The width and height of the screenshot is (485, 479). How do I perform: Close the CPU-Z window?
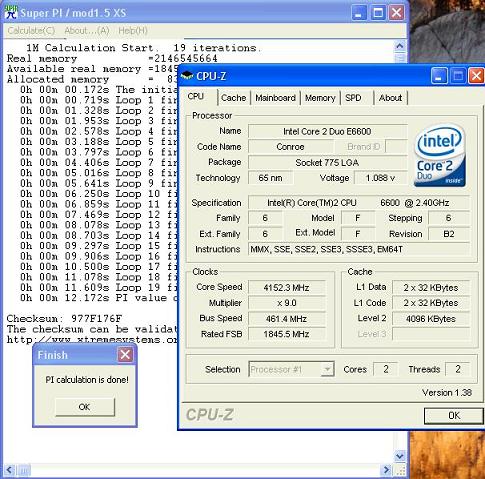[476, 76]
